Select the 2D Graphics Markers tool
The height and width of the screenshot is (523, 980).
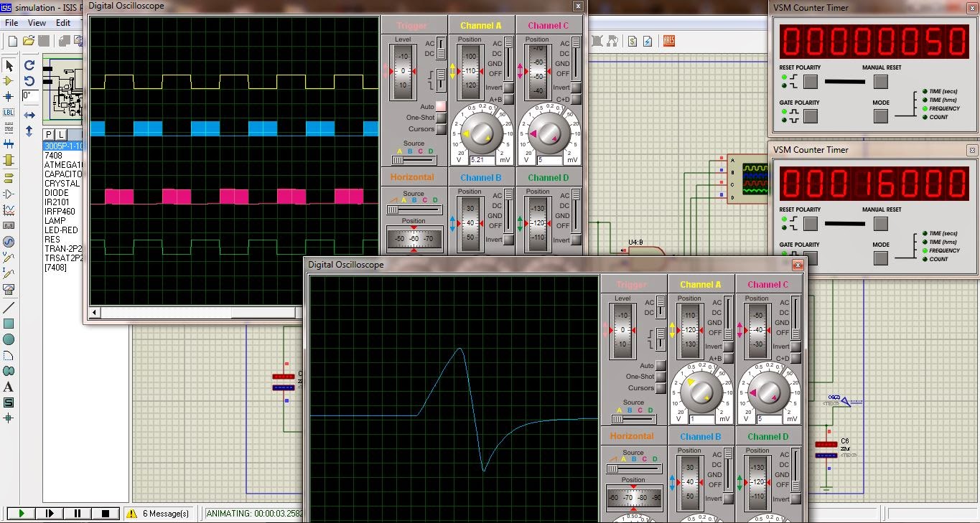(9, 418)
